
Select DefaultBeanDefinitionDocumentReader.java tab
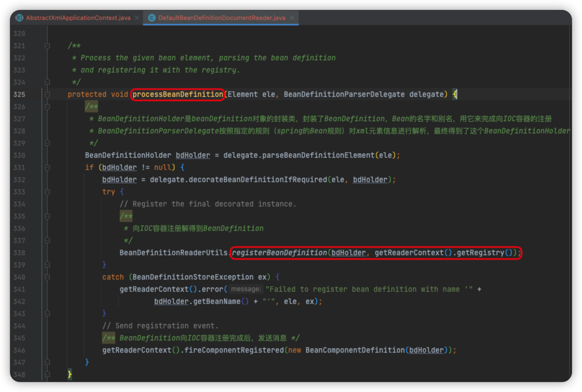221,18
